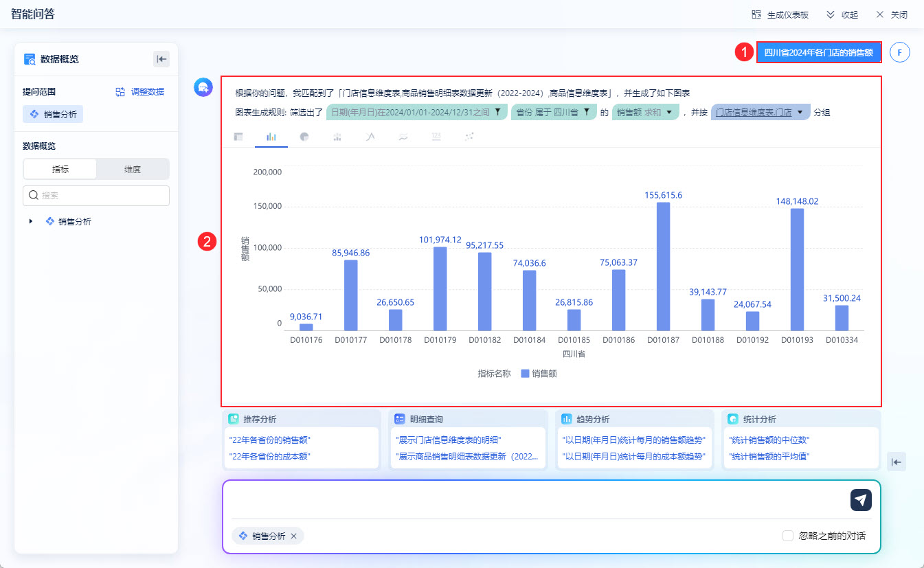Click the 明细查询 card icon

400,419
